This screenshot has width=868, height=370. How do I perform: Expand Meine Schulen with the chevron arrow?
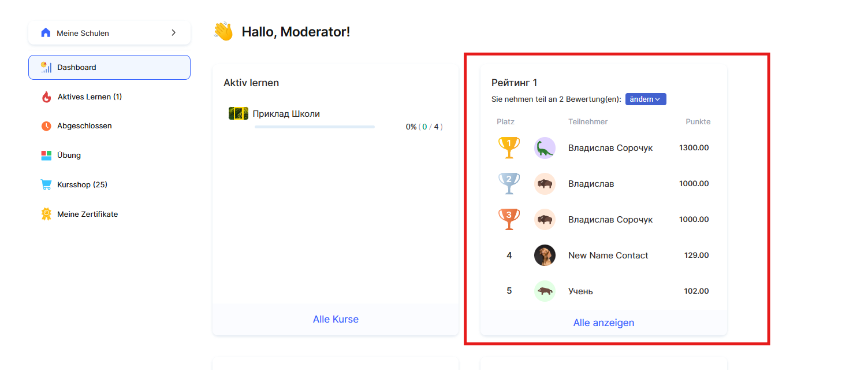[x=173, y=33]
